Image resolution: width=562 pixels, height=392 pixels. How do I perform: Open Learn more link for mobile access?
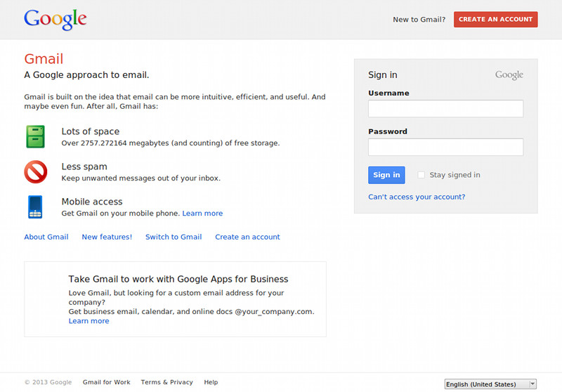[202, 213]
